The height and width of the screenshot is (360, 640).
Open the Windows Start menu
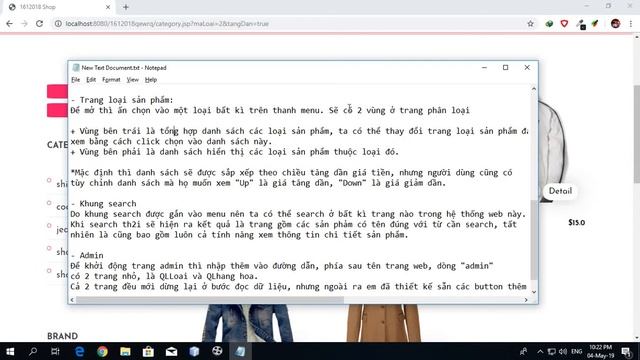tap(10, 351)
